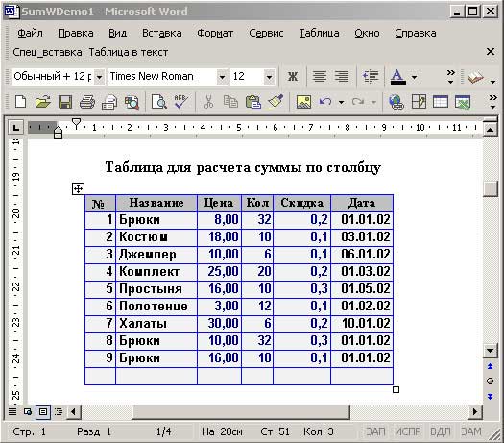Expand the font size dropdown showing 12

click(270, 77)
